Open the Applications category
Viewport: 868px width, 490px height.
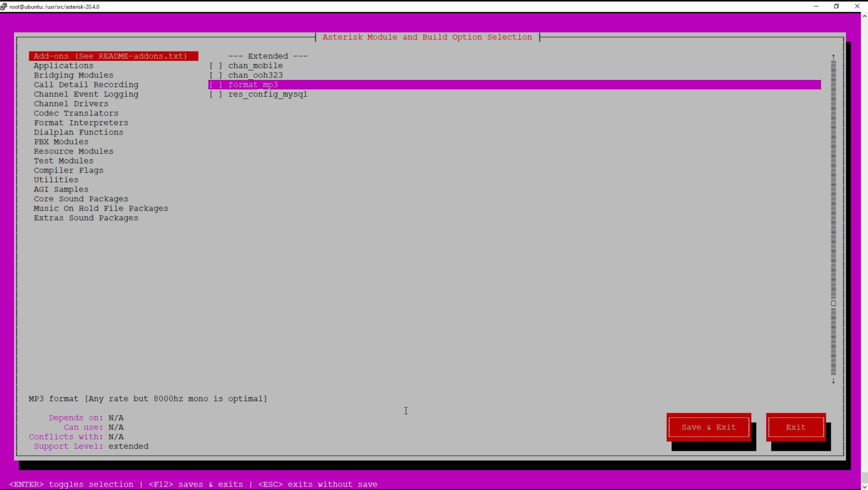pos(63,65)
